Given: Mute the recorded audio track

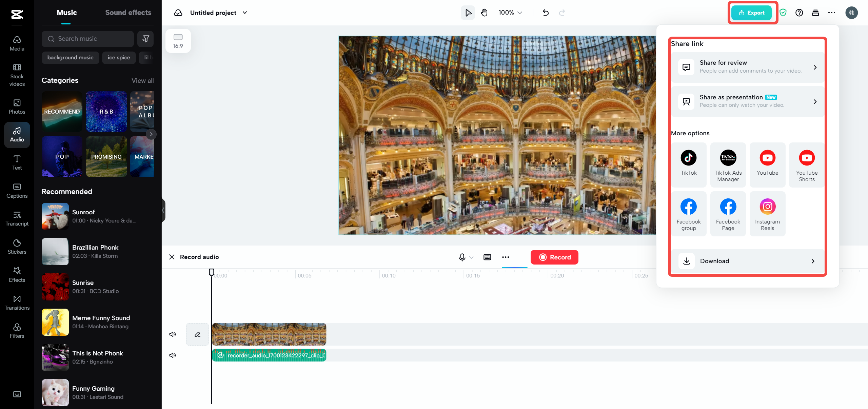Looking at the screenshot, I should click(x=173, y=355).
